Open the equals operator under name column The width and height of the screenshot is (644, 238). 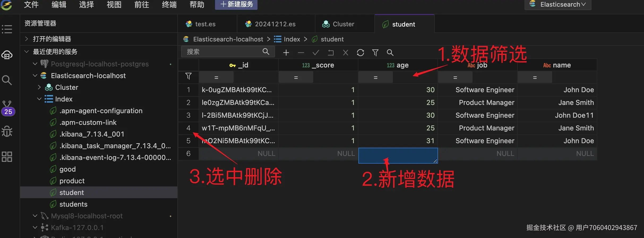coord(535,78)
